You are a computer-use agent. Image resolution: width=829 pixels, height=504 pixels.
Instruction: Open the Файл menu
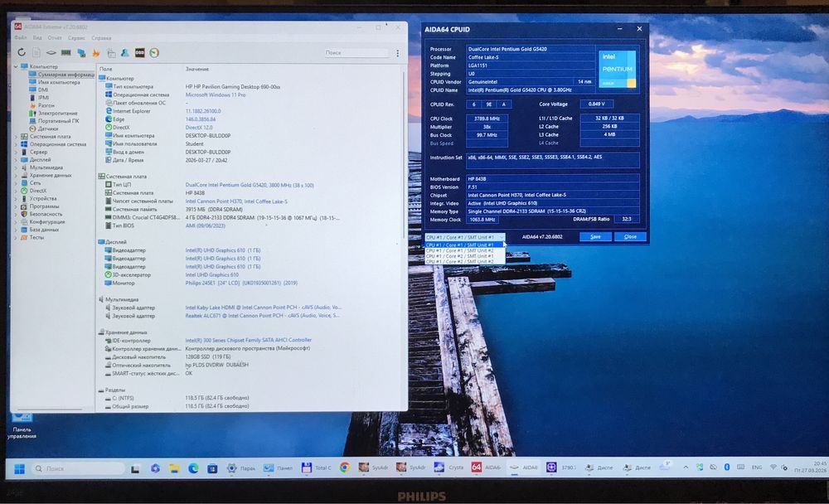(x=21, y=38)
